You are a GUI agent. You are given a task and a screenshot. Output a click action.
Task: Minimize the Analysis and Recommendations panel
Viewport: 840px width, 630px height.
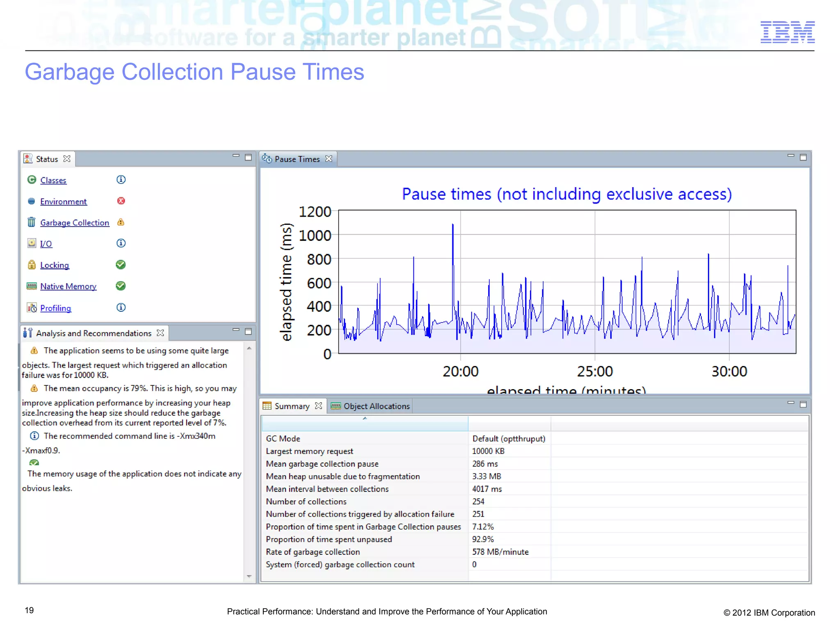pos(236,330)
